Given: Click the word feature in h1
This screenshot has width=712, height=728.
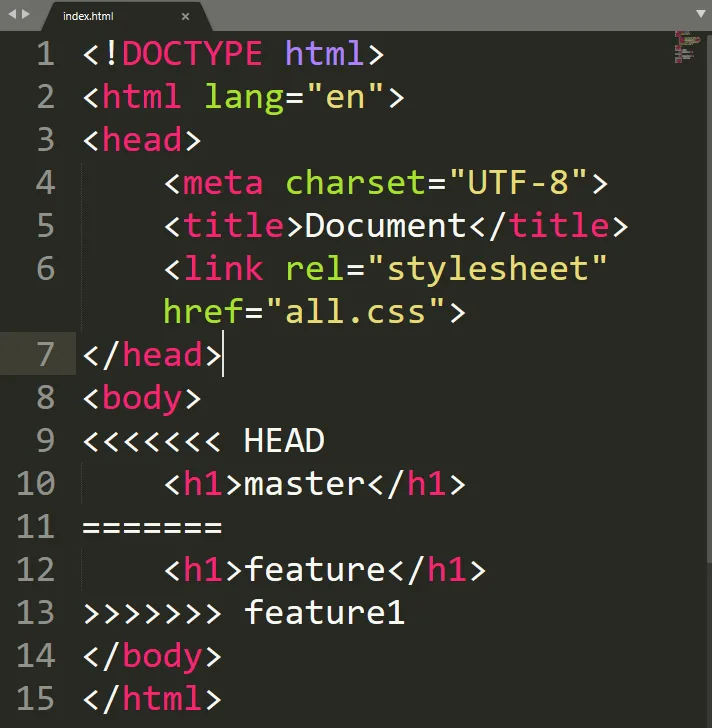Looking at the screenshot, I should pyautogui.click(x=314, y=569).
